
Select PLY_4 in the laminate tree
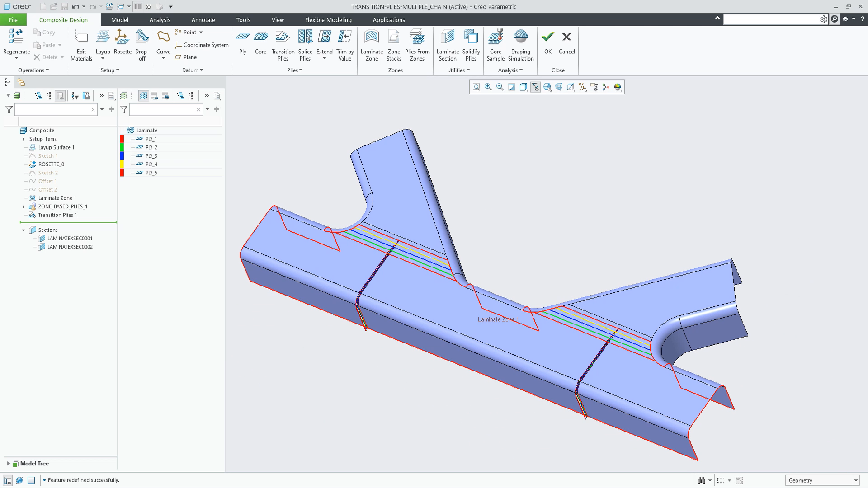[151, 164]
